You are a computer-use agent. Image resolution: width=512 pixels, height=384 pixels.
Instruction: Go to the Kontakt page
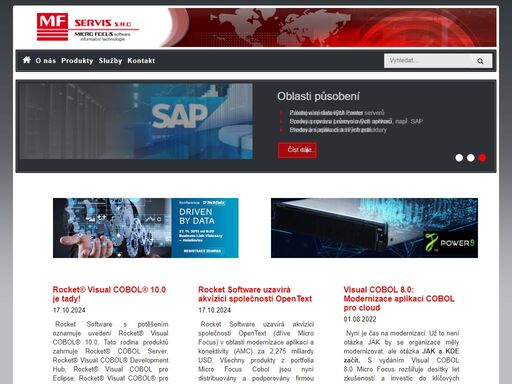tap(141, 61)
